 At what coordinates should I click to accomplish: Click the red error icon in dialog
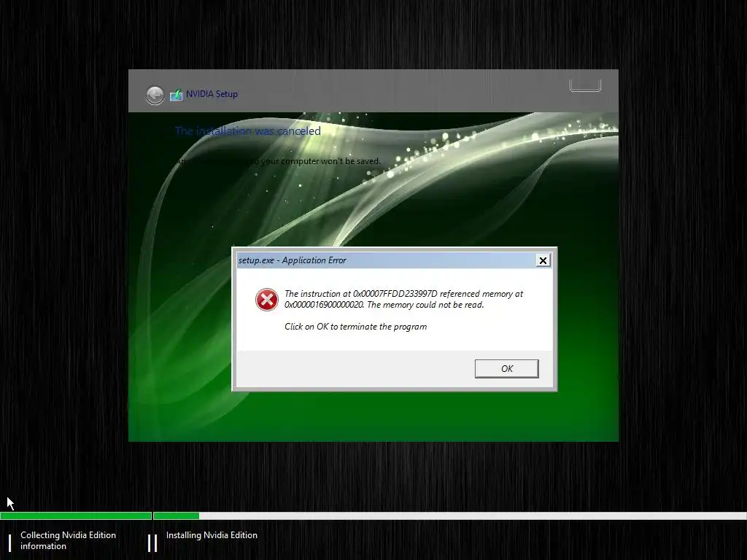267,300
